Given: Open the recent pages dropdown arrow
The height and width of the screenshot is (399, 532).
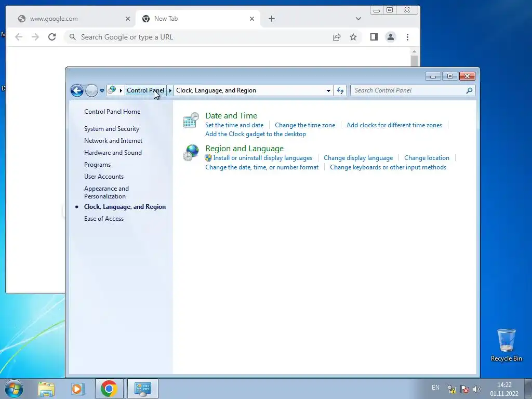Looking at the screenshot, I should [x=102, y=90].
